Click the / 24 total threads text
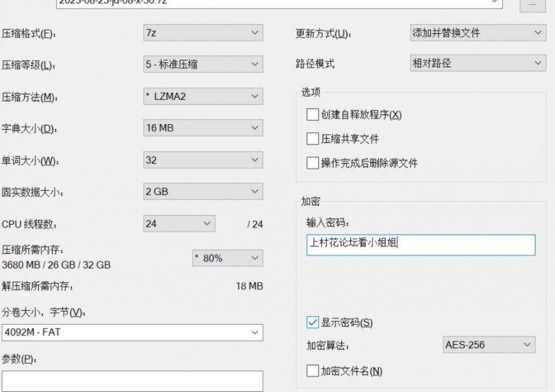The width and height of the screenshot is (555, 392). 255,224
